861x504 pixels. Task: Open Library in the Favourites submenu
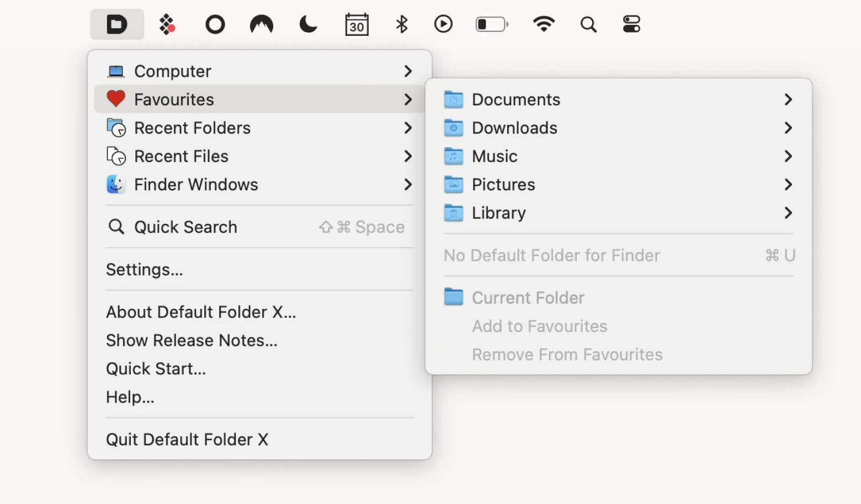[619, 213]
